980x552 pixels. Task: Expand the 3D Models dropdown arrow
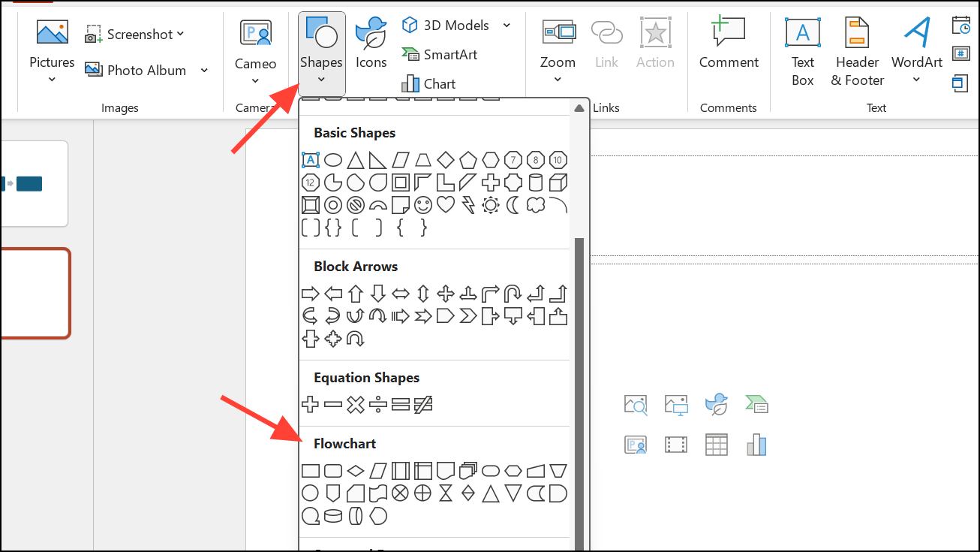[x=507, y=26]
